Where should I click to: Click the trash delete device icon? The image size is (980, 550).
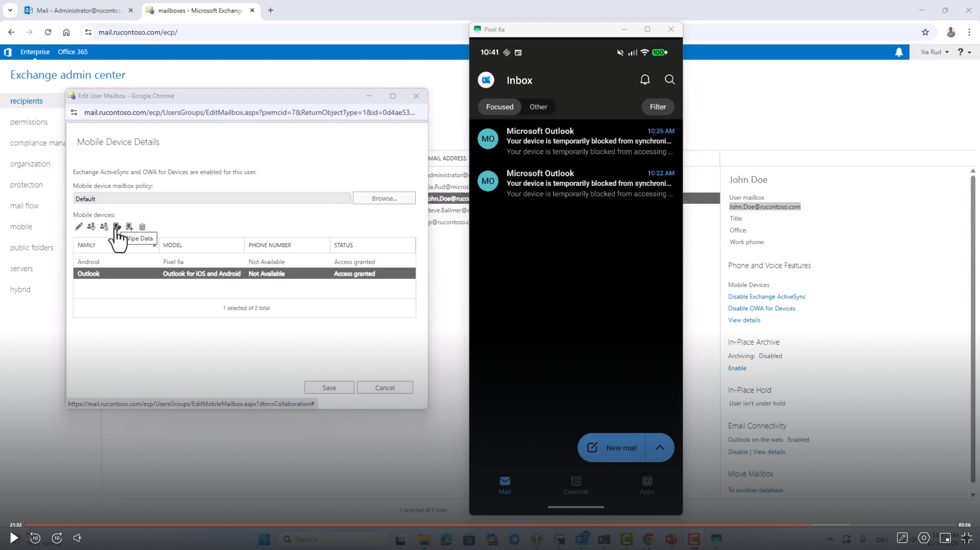[x=142, y=227]
